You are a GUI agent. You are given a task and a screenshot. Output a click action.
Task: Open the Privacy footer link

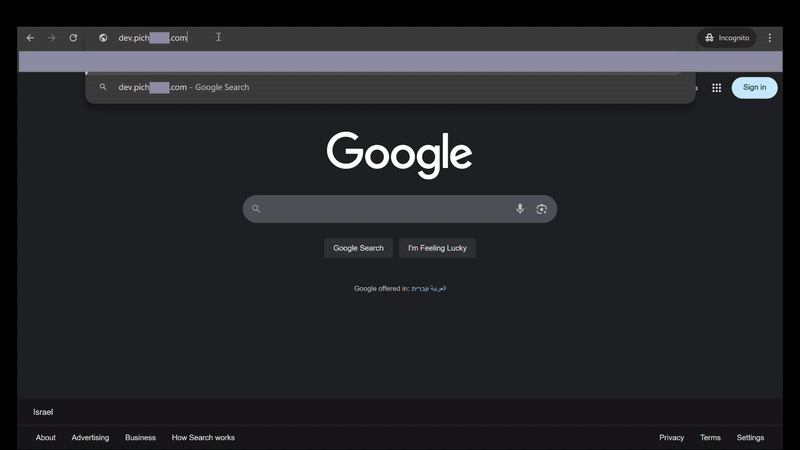point(671,438)
